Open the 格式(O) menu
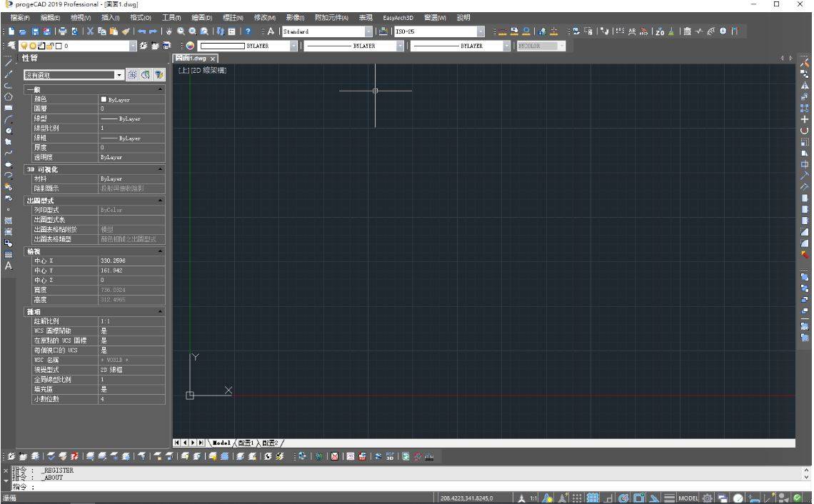Image resolution: width=814 pixels, height=504 pixels. point(140,18)
